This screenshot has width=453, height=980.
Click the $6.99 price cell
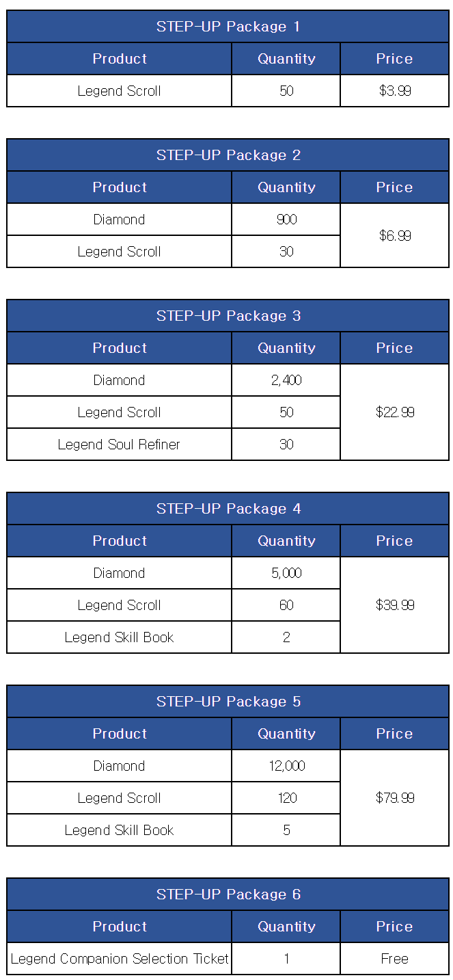(395, 235)
